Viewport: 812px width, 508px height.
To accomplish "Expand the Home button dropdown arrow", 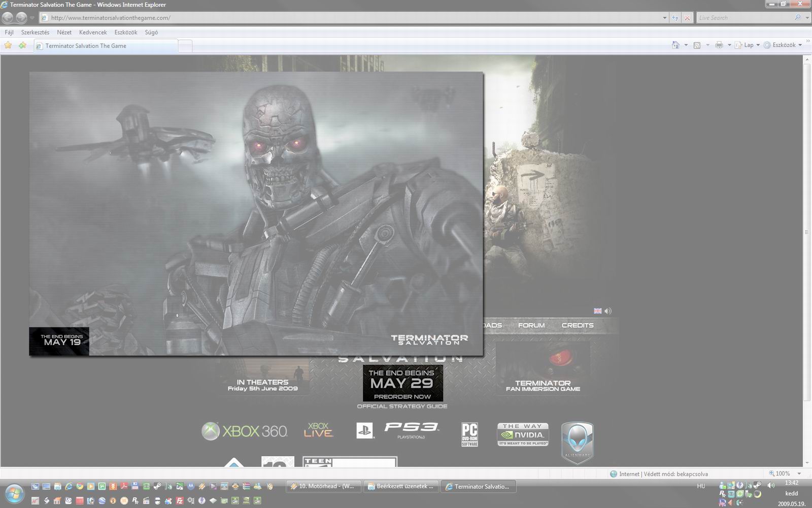I will (686, 45).
